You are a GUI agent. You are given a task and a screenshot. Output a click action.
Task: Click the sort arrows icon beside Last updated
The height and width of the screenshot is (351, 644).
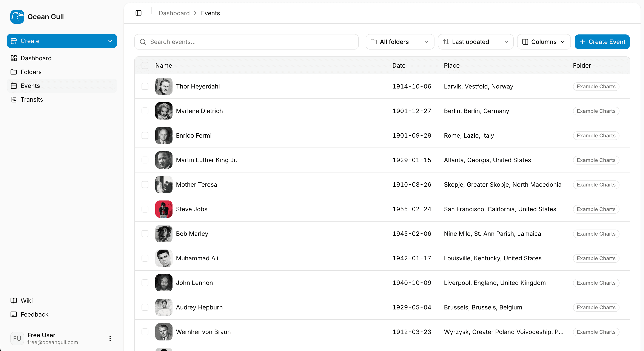[x=446, y=42]
